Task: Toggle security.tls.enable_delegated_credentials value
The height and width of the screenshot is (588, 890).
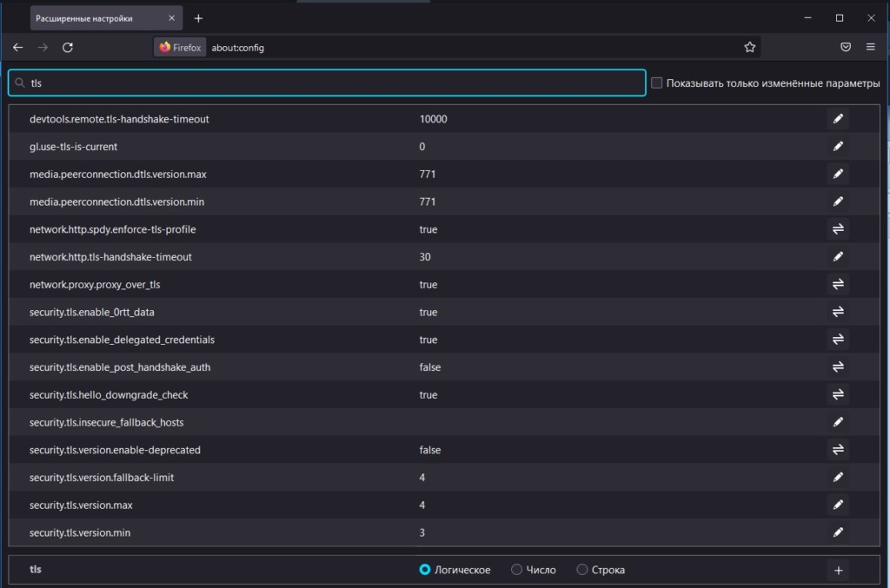Action: tap(838, 340)
